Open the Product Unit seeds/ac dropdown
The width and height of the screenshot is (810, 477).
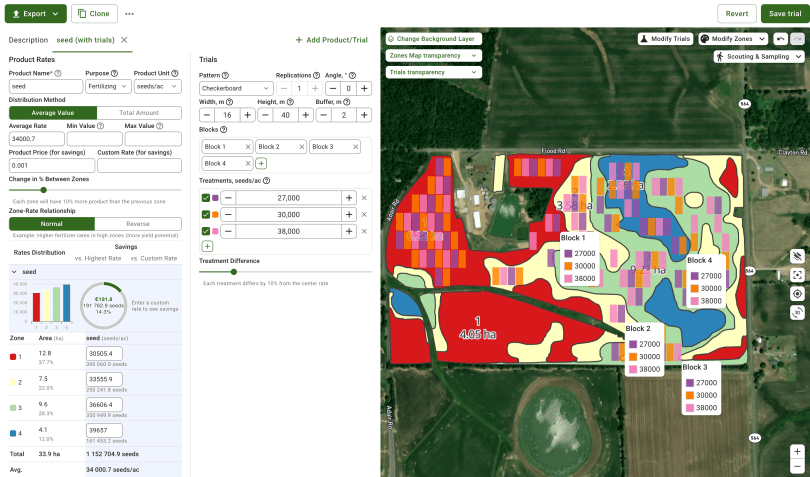click(x=158, y=86)
